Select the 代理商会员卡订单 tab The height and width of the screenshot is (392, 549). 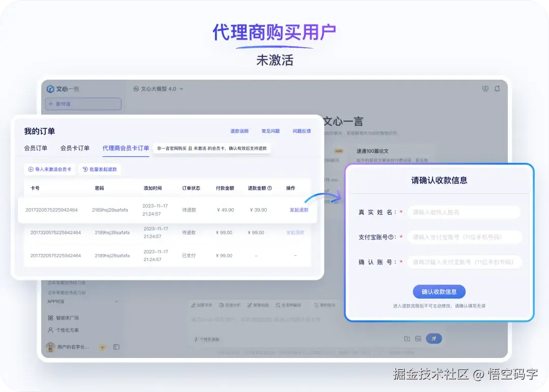(x=126, y=148)
